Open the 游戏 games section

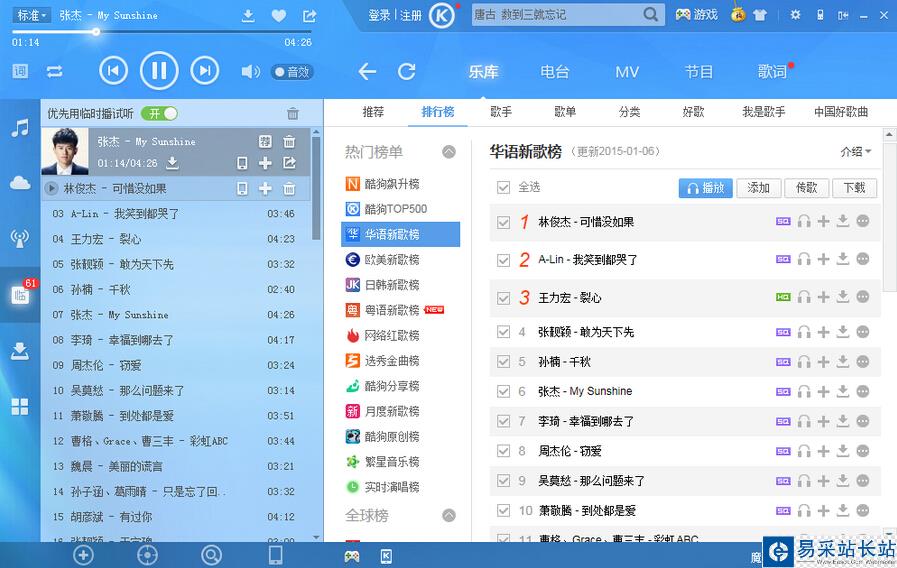pos(696,15)
